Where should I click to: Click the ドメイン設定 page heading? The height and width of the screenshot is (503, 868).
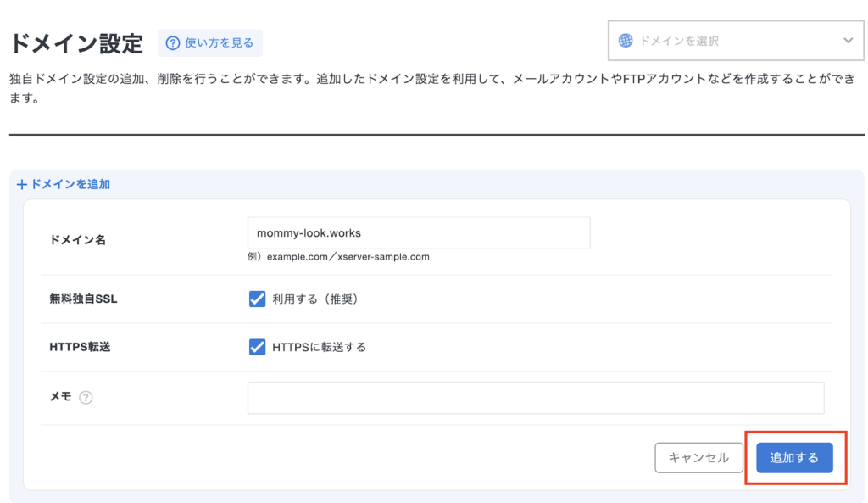point(76,42)
